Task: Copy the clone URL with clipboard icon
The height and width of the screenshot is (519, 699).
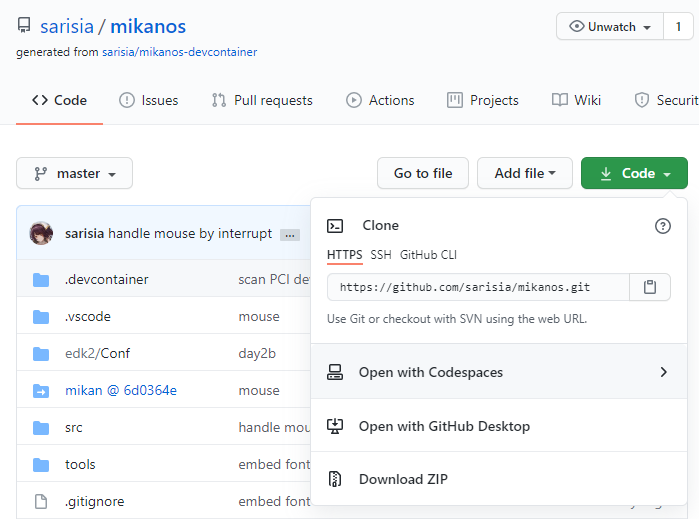Action: 650,287
